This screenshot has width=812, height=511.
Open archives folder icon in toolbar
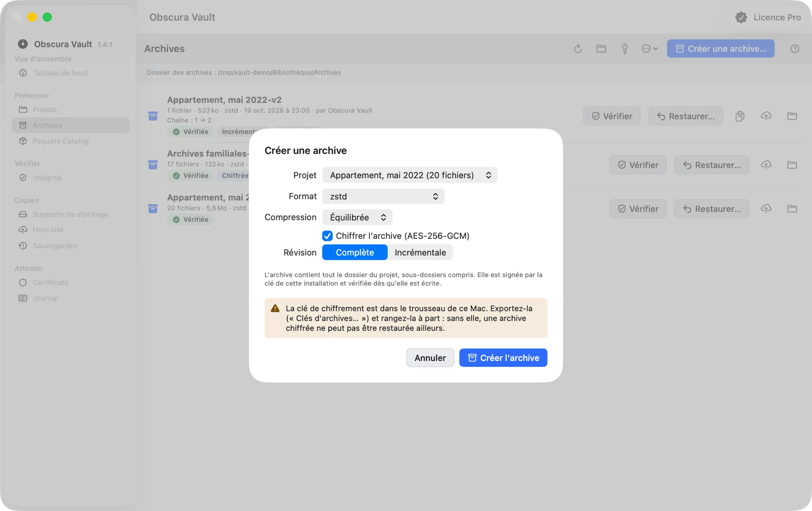point(601,49)
